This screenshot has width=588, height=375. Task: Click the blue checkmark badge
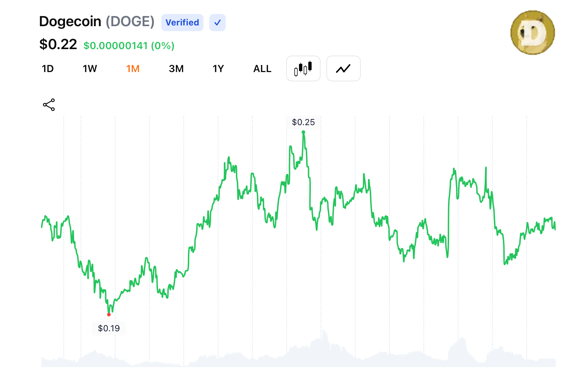coord(217,23)
